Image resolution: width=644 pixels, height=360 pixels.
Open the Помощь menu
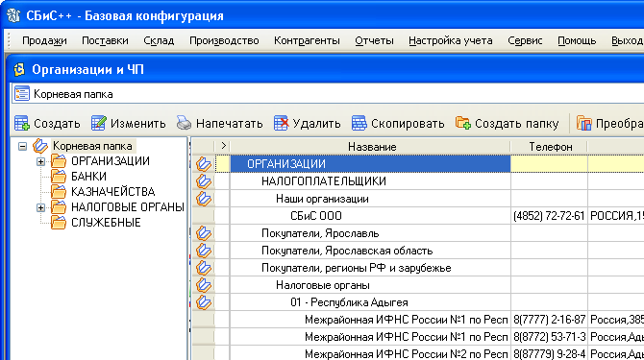point(577,40)
